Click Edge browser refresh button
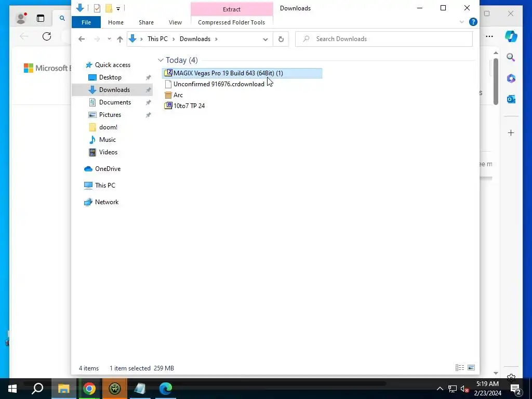Image resolution: width=532 pixels, height=399 pixels. (x=46, y=36)
